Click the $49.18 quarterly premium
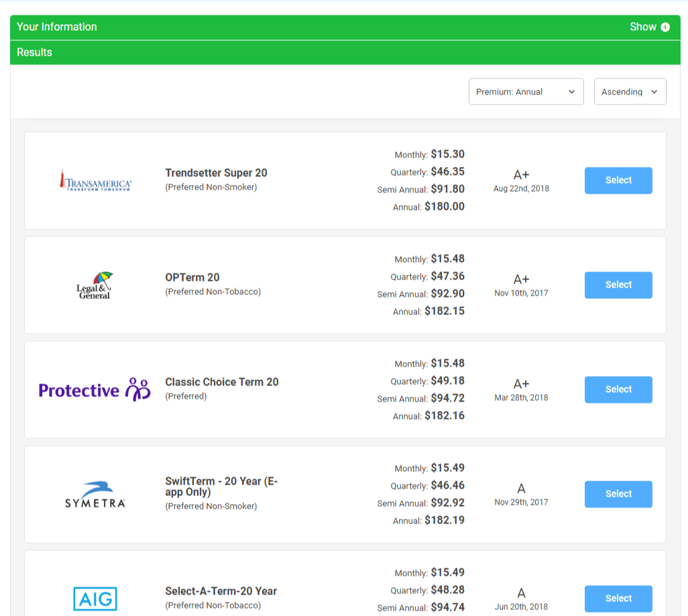688x616 pixels. (447, 381)
